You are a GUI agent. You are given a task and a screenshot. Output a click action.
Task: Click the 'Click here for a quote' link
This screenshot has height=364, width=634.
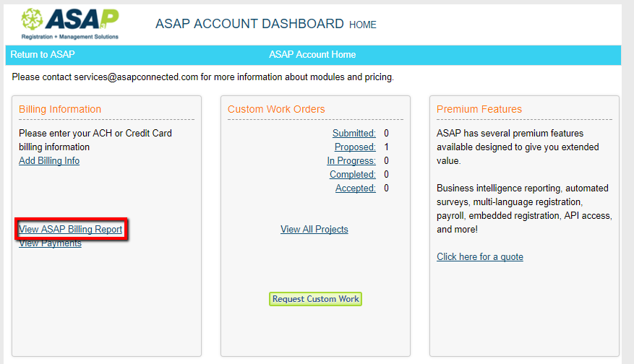(x=479, y=257)
